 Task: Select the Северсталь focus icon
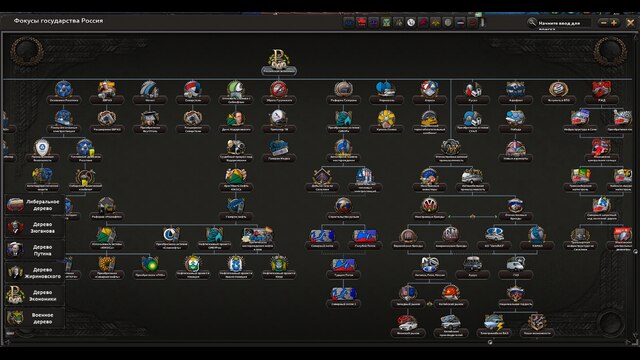(193, 89)
